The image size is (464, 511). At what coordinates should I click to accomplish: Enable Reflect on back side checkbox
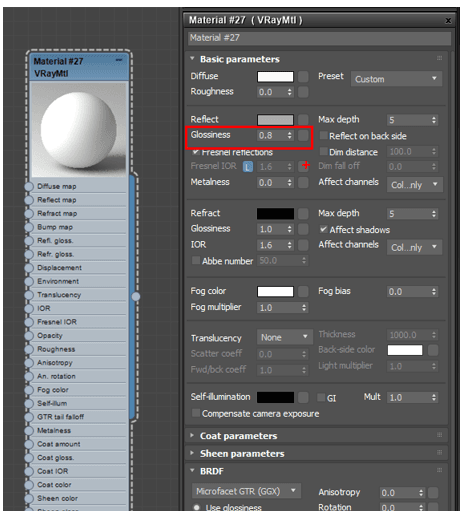click(323, 135)
